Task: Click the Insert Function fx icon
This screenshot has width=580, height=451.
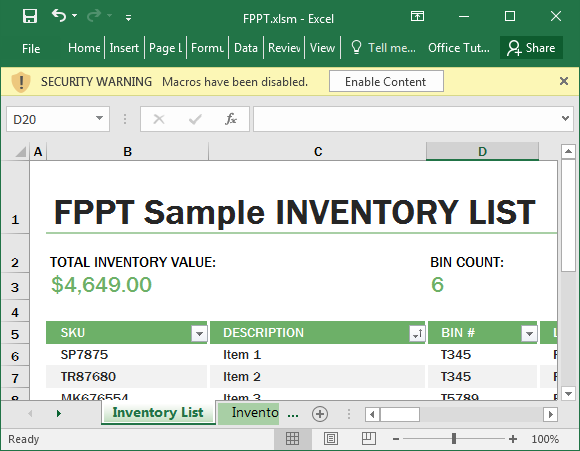Action: pyautogui.click(x=230, y=119)
